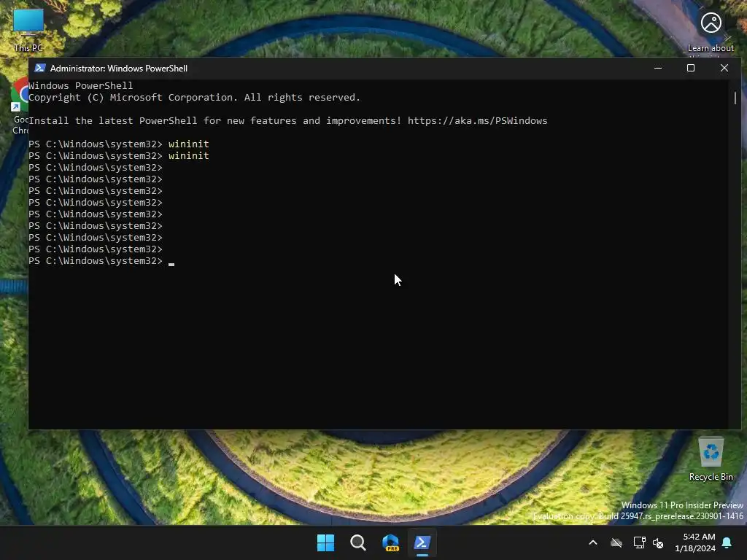Click the last prompt line with the cursor
This screenshot has width=747, height=560.
coord(101,261)
